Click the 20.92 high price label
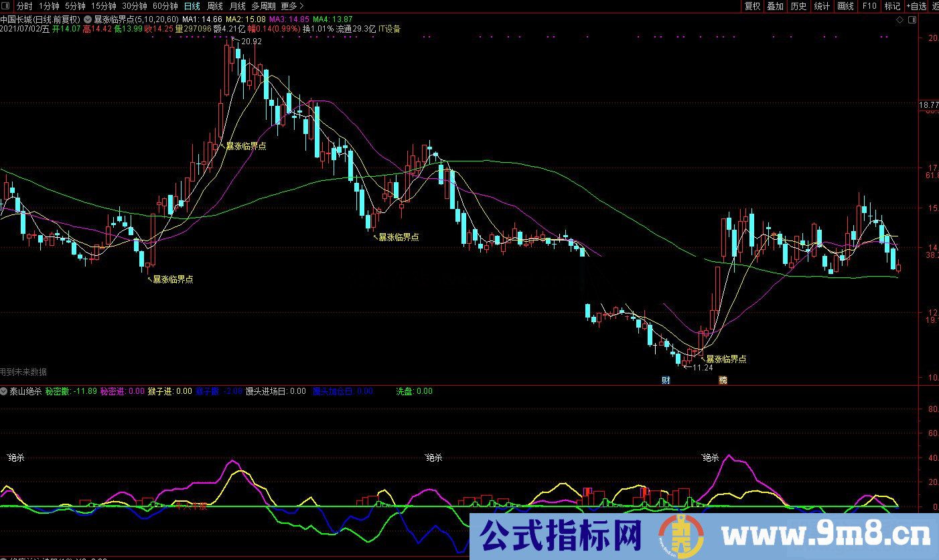 click(x=251, y=42)
